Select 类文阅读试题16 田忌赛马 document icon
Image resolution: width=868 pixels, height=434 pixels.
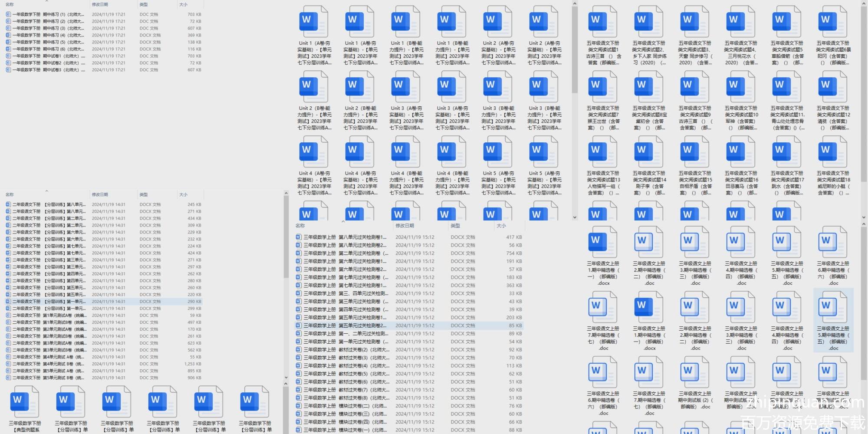pyautogui.click(x=741, y=152)
